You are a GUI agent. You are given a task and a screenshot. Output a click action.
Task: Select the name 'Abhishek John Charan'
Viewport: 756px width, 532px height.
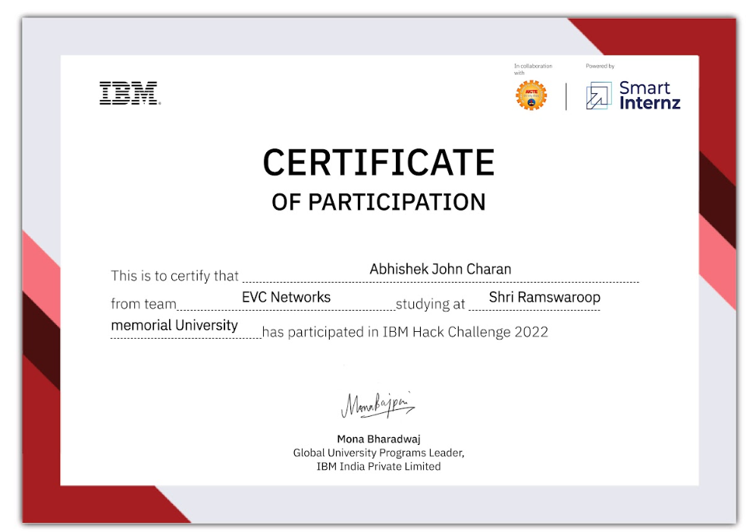[441, 269]
